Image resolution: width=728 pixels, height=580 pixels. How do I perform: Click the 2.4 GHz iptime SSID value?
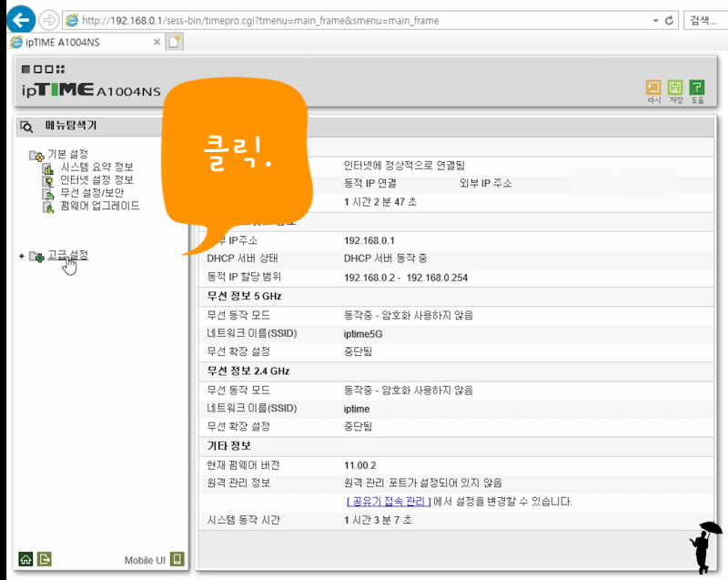pyautogui.click(x=357, y=409)
